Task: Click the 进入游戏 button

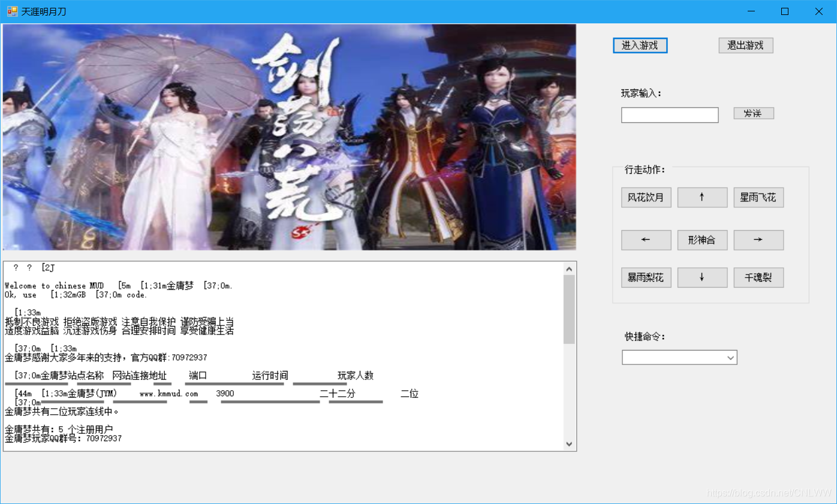Action: click(640, 46)
